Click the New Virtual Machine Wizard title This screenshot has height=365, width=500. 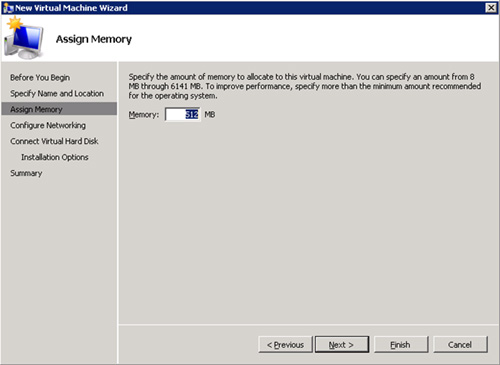(71, 8)
